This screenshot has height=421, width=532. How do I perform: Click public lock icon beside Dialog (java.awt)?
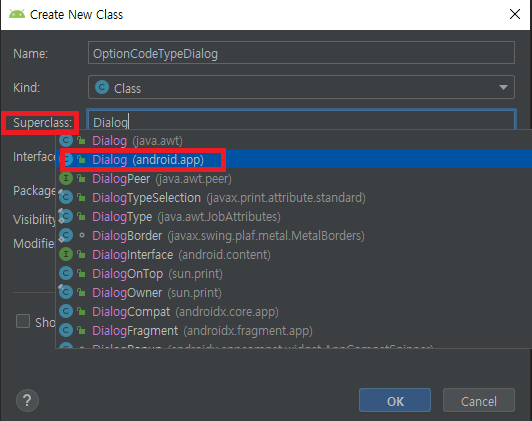[x=81, y=140]
